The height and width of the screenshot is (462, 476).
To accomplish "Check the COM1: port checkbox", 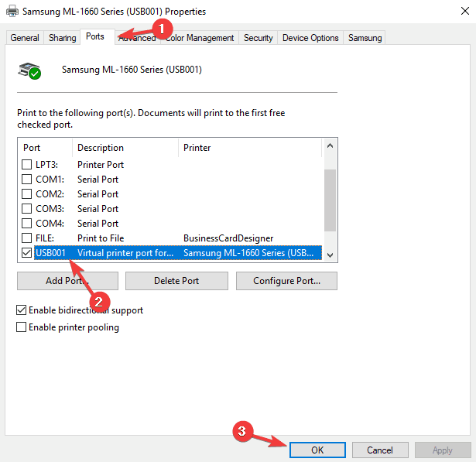I will point(27,179).
